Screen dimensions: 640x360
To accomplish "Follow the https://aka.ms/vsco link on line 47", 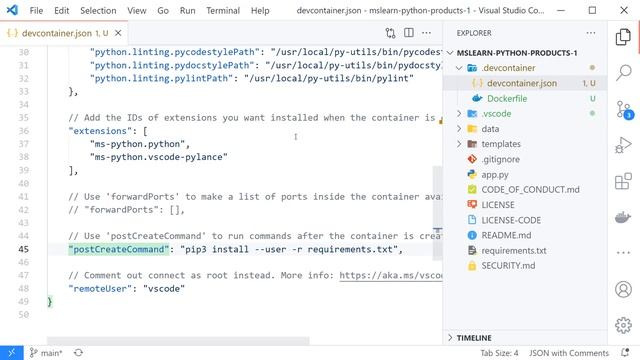I will pos(391,275).
